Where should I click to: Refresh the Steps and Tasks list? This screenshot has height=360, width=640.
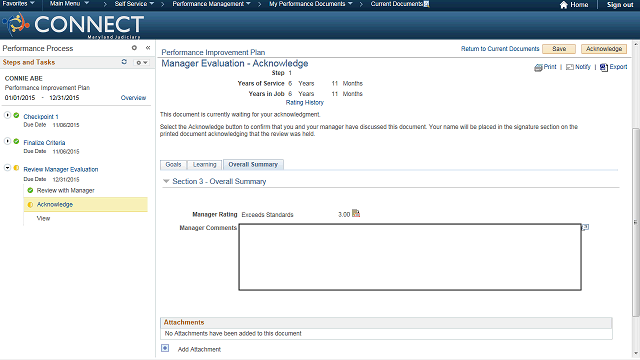pyautogui.click(x=124, y=62)
